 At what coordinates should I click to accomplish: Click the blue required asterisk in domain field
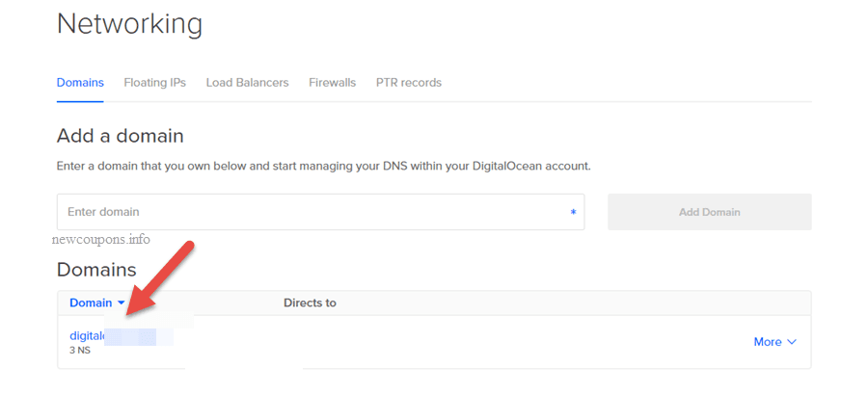573,213
